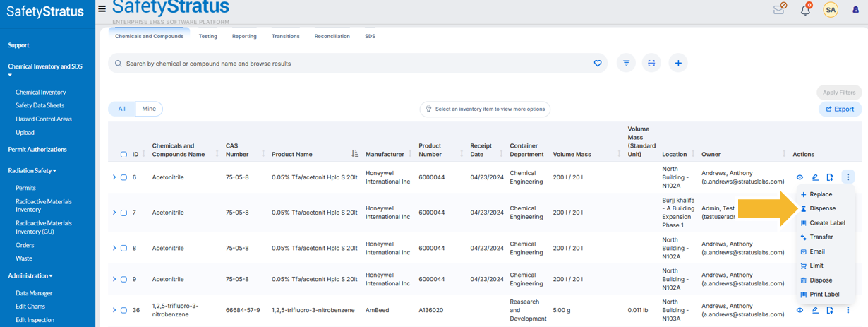This screenshot has width=868, height=327.
Task: Expand row ID 9 details chevron
Action: 114,279
